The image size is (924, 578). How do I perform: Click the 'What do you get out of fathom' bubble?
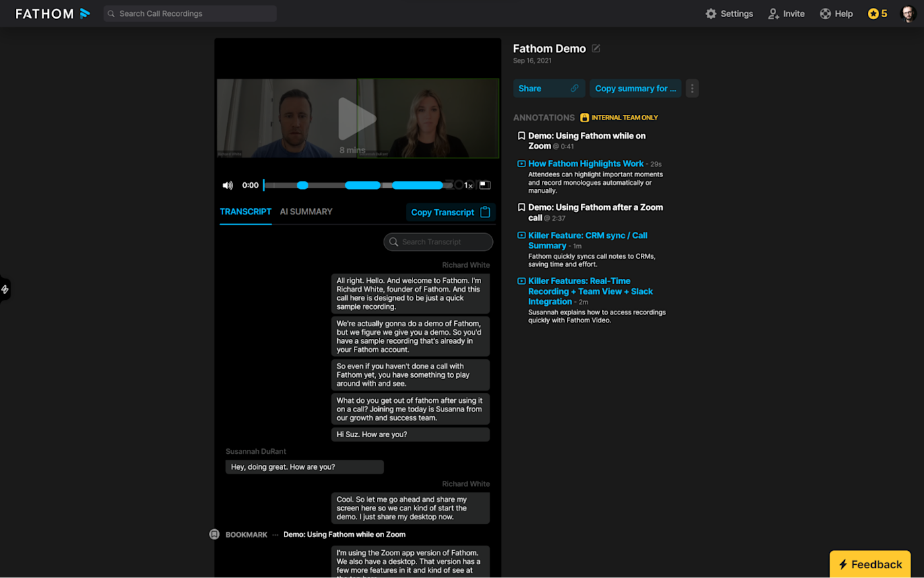click(x=411, y=410)
